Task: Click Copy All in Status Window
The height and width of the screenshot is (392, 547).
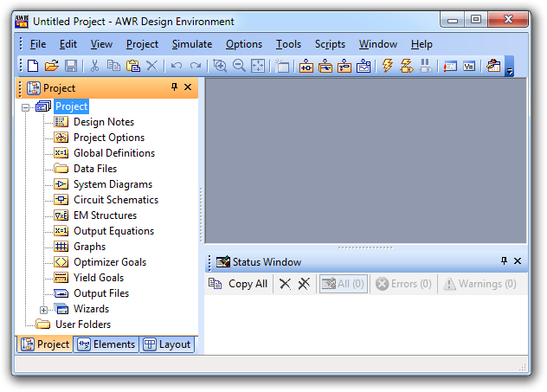Action: pos(238,284)
